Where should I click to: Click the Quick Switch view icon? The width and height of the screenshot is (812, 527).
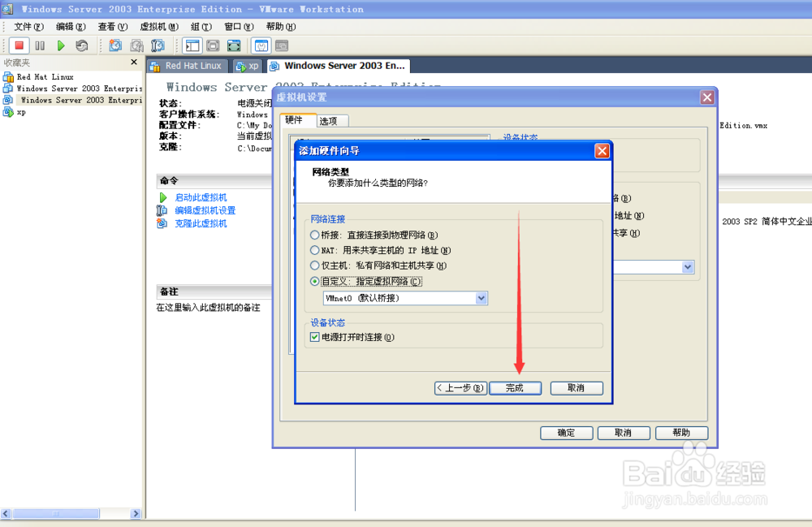coord(213,45)
